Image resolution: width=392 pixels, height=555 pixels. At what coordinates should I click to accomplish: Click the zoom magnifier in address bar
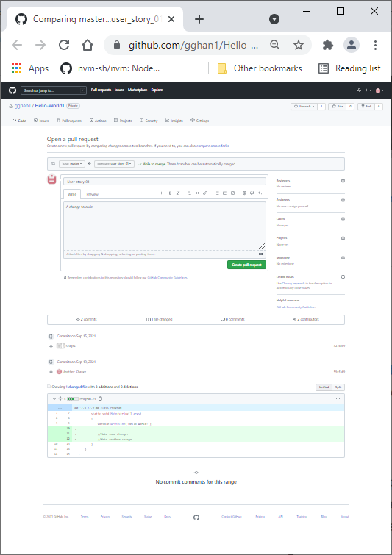click(x=275, y=45)
